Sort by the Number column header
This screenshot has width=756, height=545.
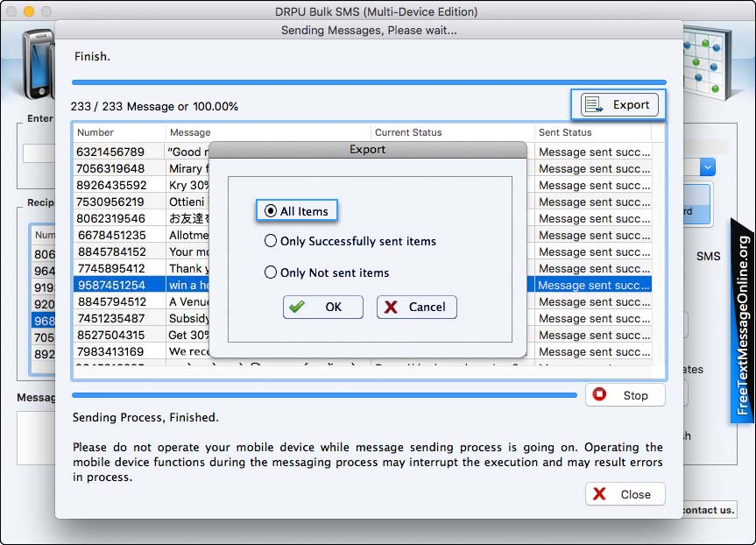[119, 132]
